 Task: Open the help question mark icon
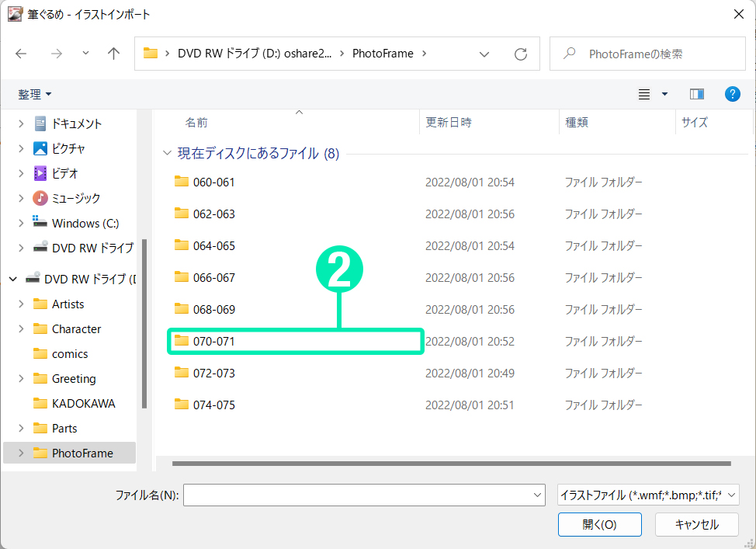pos(732,94)
